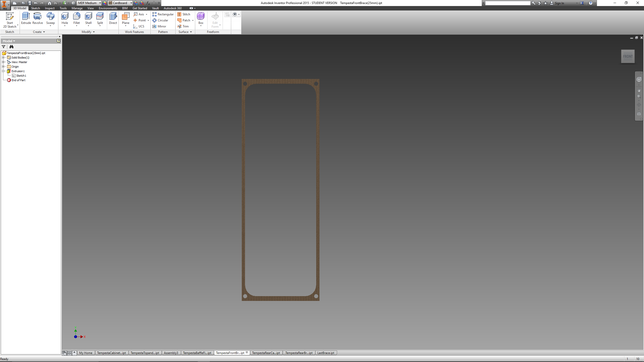
Task: Open the MDF Medium material dropdown
Action: click(89, 3)
